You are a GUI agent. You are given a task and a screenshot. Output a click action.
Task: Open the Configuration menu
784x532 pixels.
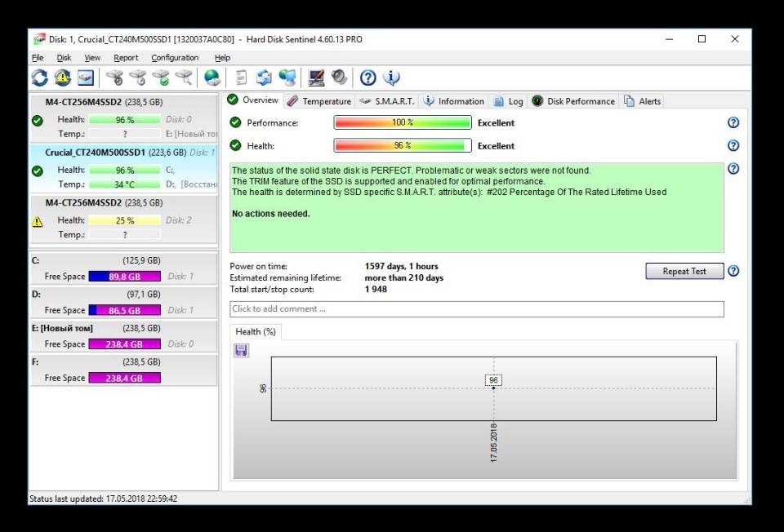point(175,57)
